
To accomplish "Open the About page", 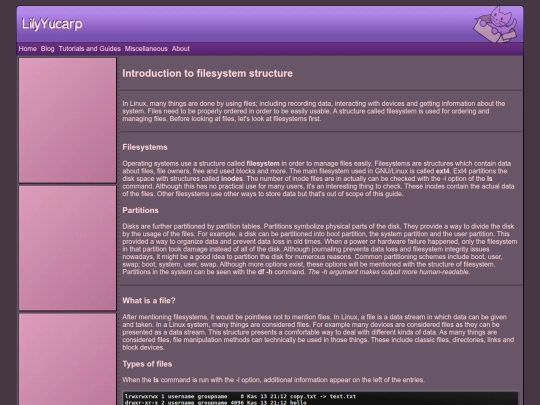I will click(x=180, y=49).
